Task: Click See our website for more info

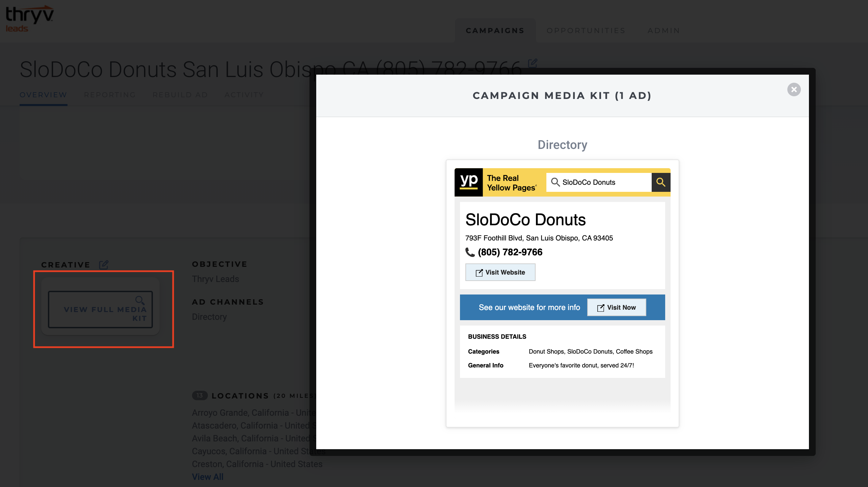Action: 529,307
